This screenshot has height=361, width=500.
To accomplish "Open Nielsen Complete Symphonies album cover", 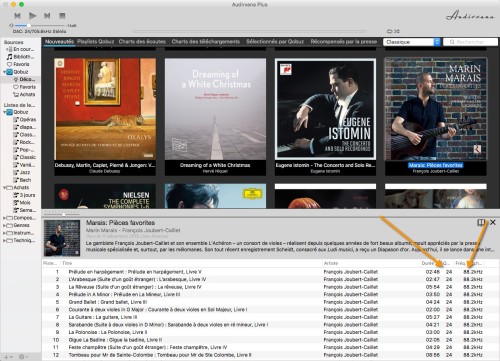I will [x=105, y=196].
